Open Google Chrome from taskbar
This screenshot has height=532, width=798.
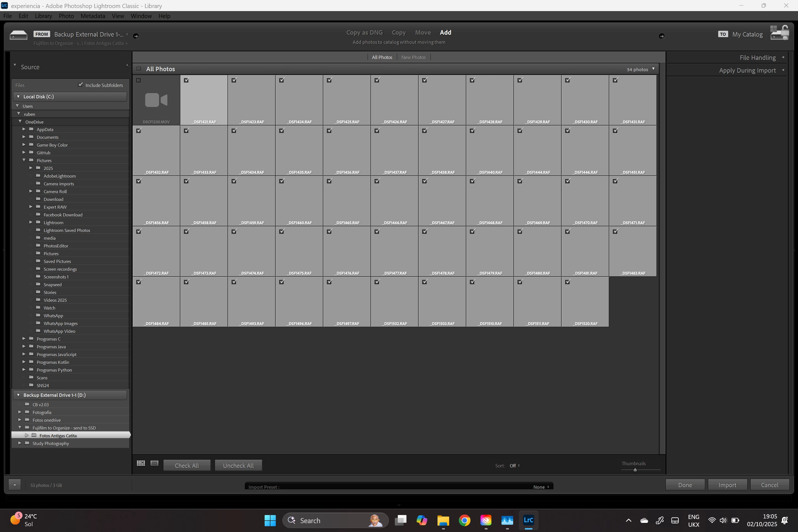[x=464, y=520]
